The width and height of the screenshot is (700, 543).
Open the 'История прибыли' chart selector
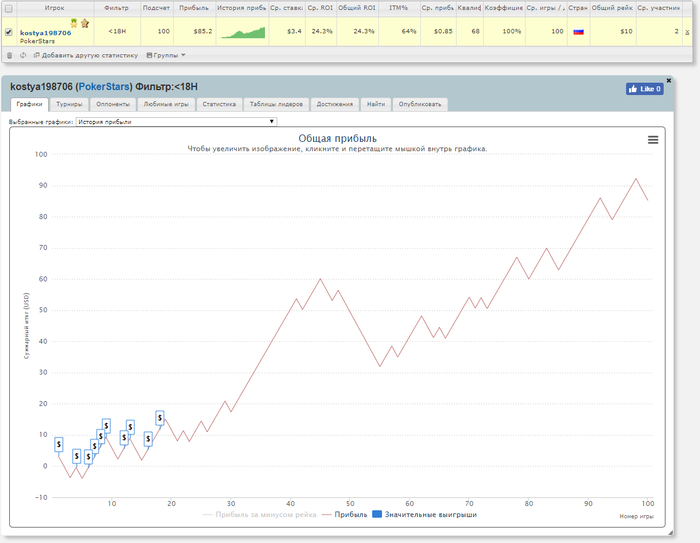pos(176,121)
